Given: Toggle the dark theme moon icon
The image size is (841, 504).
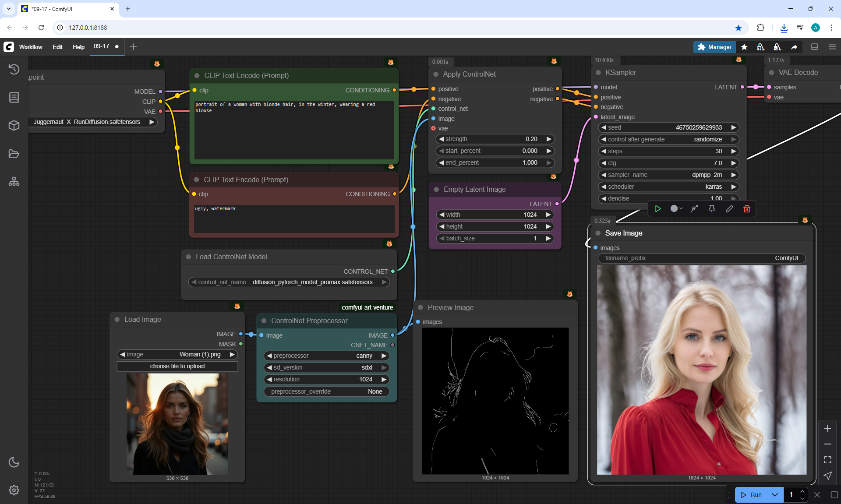Looking at the screenshot, I should [14, 462].
